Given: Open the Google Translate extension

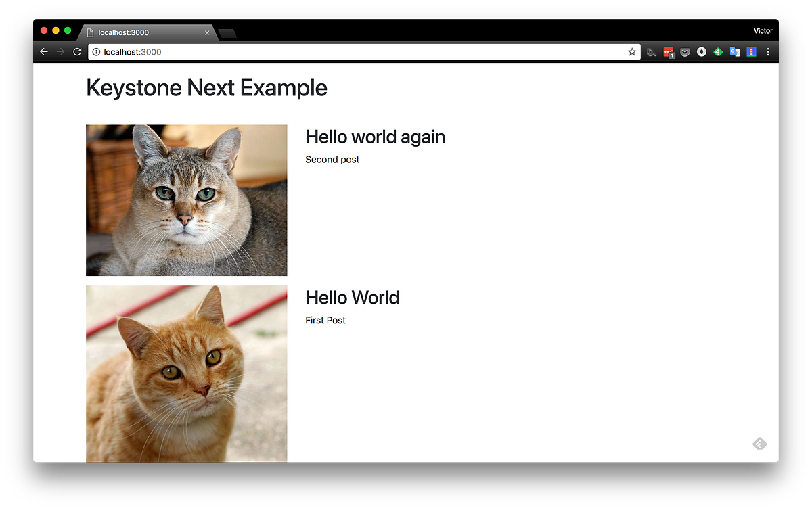Looking at the screenshot, I should (735, 51).
